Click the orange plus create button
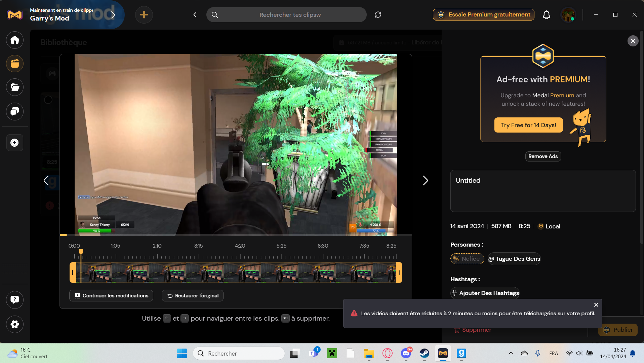Image resolution: width=644 pixels, height=363 pixels. tap(144, 14)
